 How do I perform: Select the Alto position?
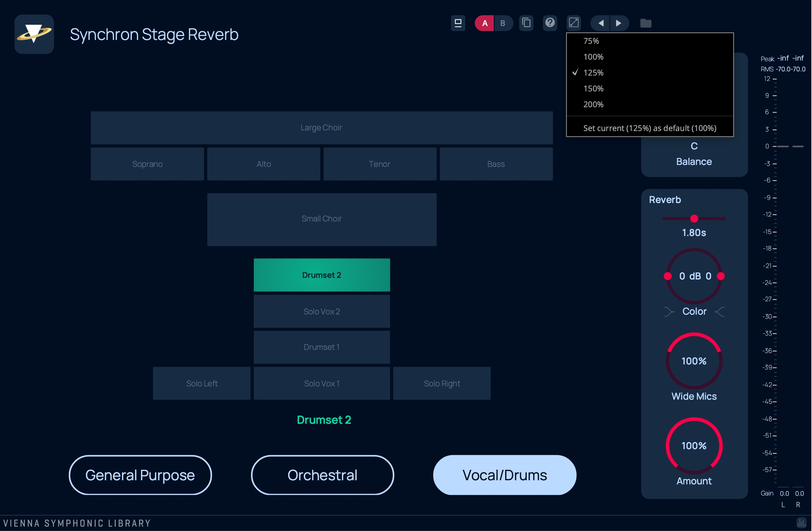tap(264, 164)
